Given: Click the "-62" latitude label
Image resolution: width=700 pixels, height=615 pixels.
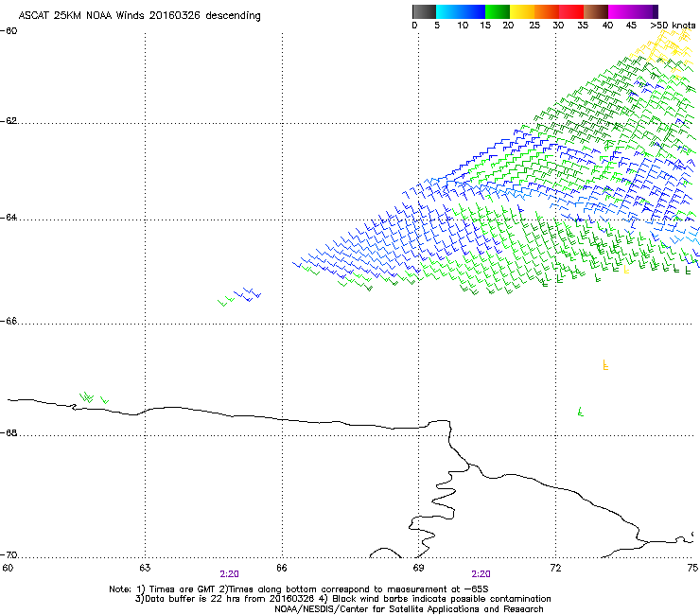Looking at the screenshot, I should pyautogui.click(x=9, y=121).
